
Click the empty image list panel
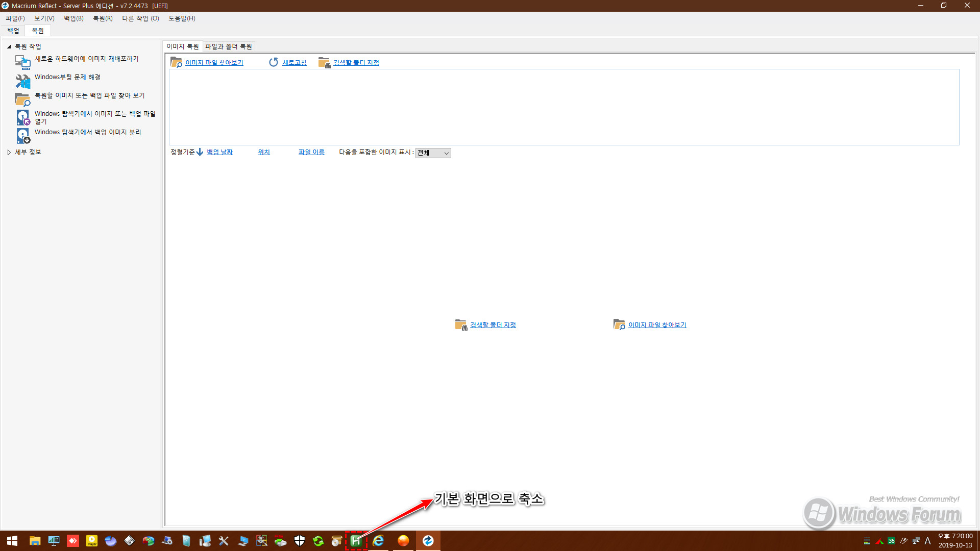tap(564, 107)
